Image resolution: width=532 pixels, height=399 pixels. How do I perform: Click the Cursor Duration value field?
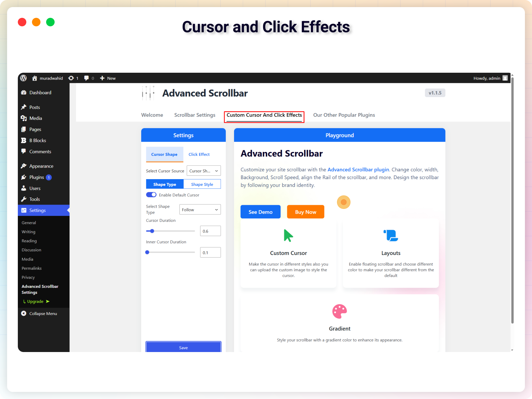pos(210,231)
